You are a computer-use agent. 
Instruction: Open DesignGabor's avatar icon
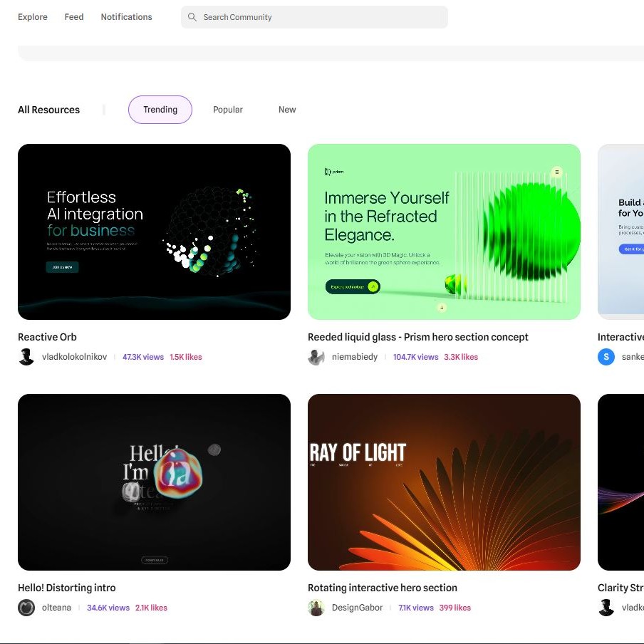[x=316, y=608]
